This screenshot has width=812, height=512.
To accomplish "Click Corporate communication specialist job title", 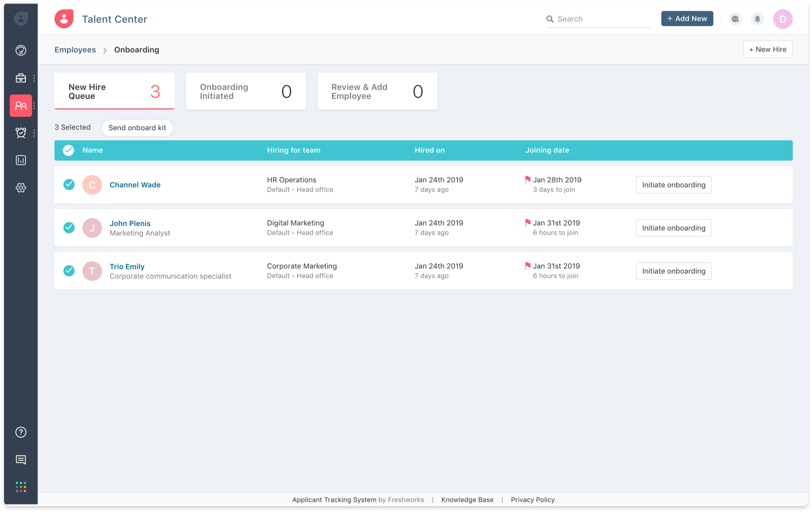I will [x=170, y=276].
